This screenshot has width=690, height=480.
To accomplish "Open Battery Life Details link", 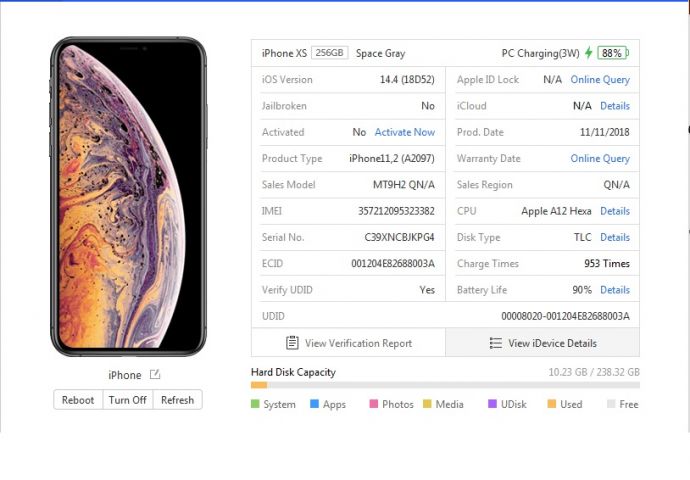I will 615,289.
